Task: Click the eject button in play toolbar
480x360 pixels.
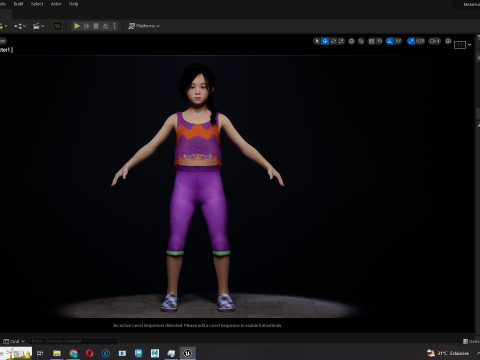Action: point(105,26)
